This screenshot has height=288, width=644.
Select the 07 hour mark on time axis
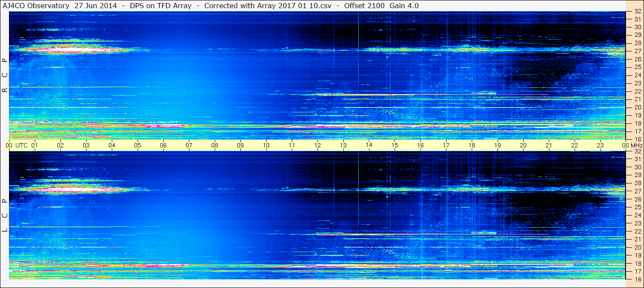tap(189, 145)
